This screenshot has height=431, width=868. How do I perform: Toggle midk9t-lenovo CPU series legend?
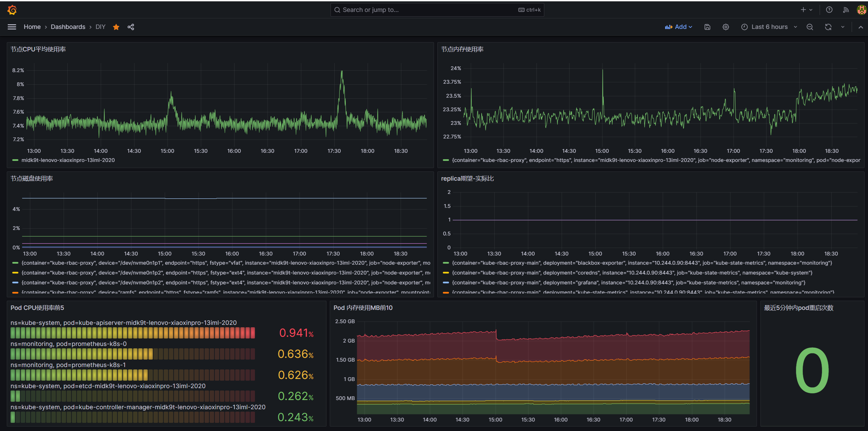click(x=68, y=160)
